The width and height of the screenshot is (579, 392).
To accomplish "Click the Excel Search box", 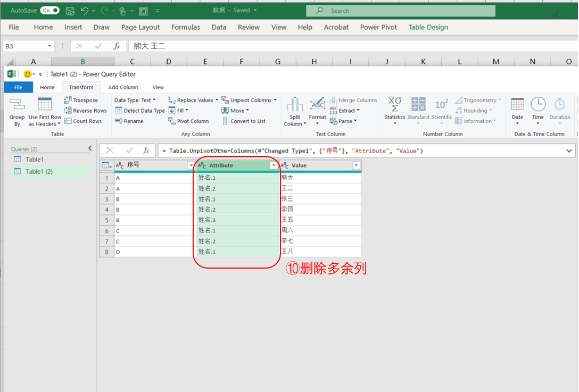I will [401, 11].
